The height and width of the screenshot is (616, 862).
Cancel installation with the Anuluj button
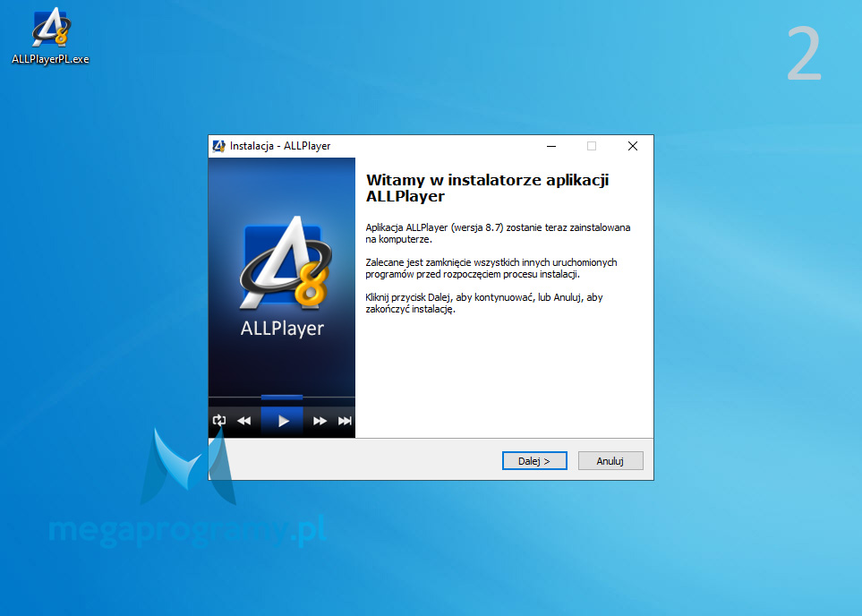pyautogui.click(x=610, y=461)
